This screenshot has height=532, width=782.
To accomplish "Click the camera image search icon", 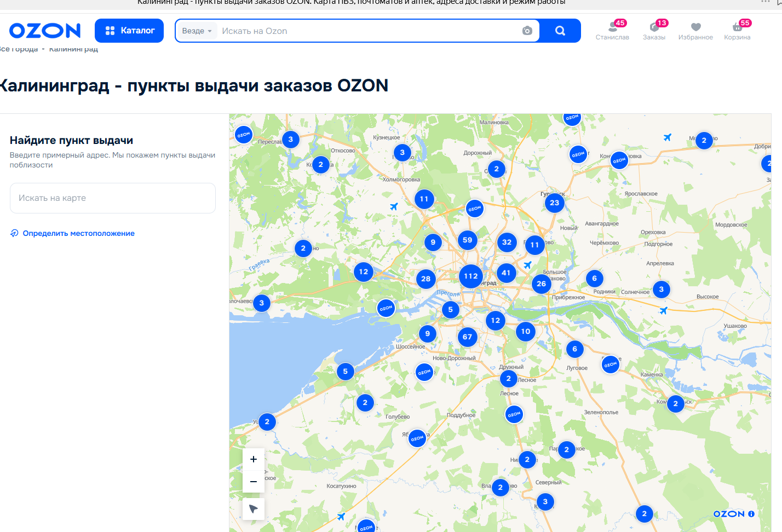I will click(x=527, y=31).
